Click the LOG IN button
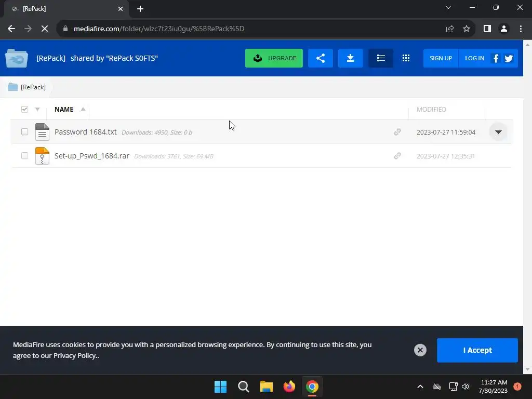532x399 pixels. (x=474, y=58)
